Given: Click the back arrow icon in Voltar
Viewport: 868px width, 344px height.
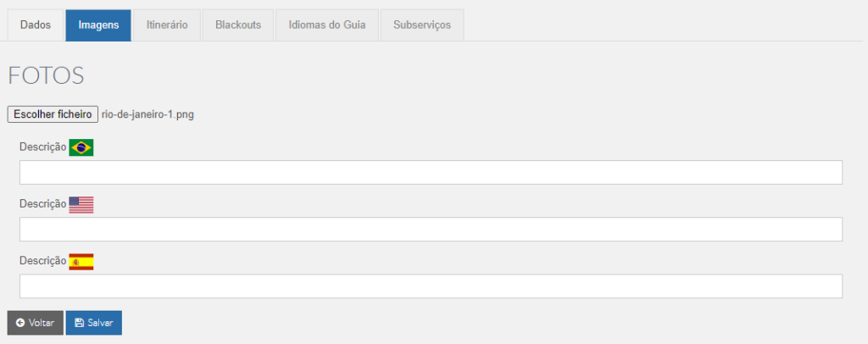Looking at the screenshot, I should [x=20, y=323].
